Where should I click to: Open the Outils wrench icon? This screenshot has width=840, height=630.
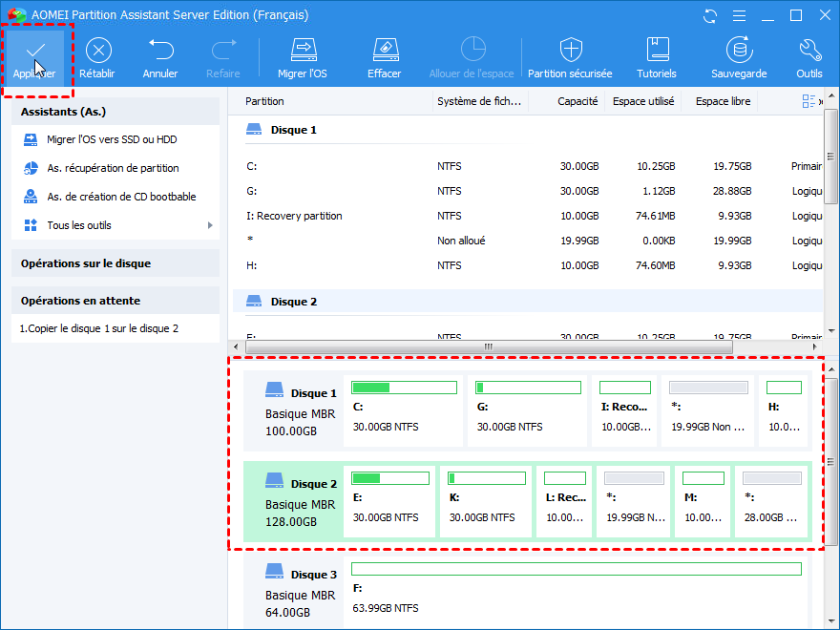tap(809, 50)
